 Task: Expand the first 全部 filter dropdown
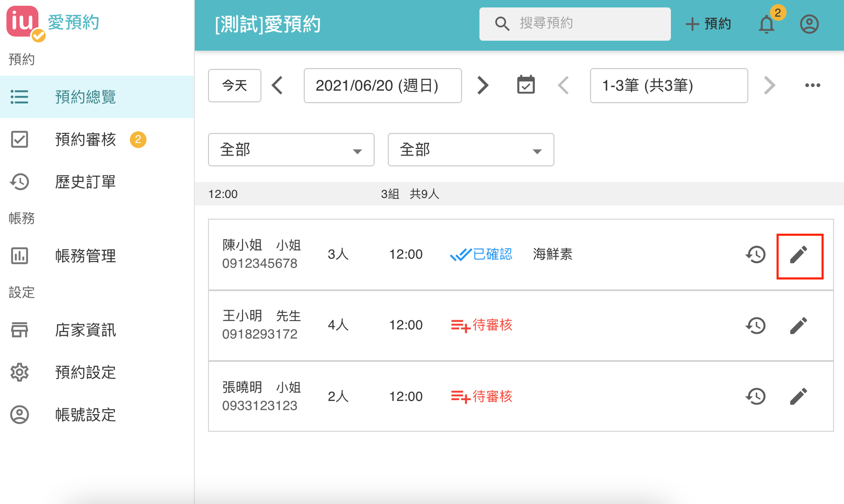click(x=291, y=150)
